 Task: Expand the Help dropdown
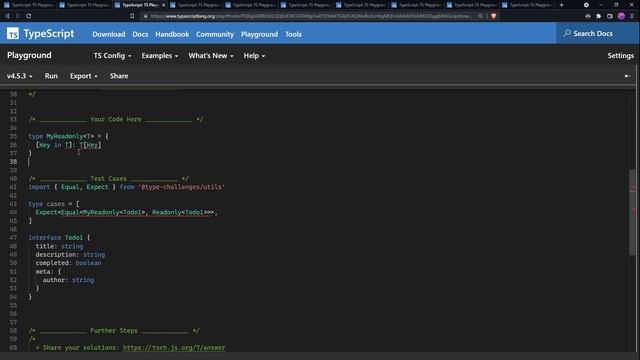(254, 56)
